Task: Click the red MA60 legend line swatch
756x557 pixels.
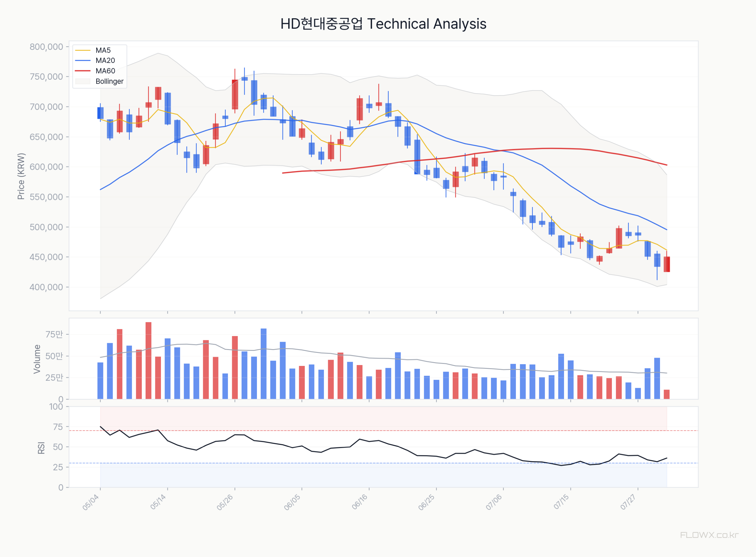Action: [83, 71]
